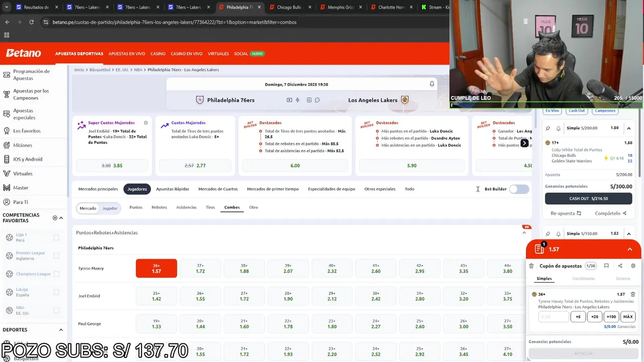Image resolution: width=644 pixels, height=362 pixels.
Task: Open Casino in top menu
Action: point(157,54)
